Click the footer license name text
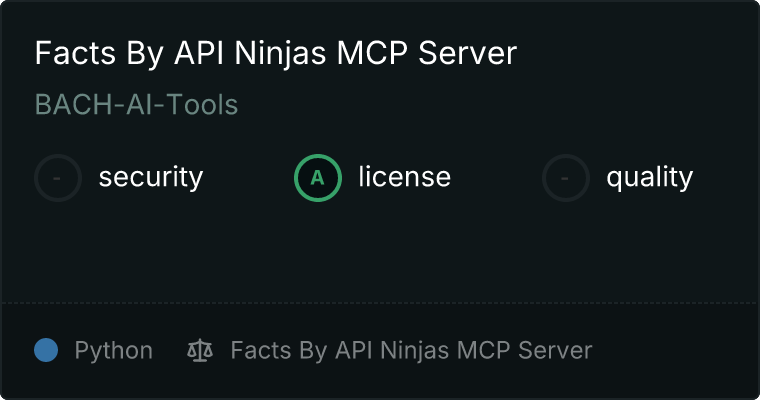 (x=411, y=350)
